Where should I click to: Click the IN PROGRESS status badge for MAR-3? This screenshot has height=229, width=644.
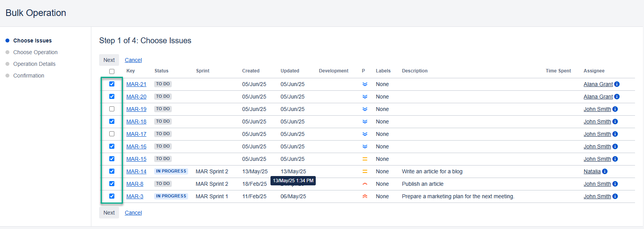[x=171, y=196]
